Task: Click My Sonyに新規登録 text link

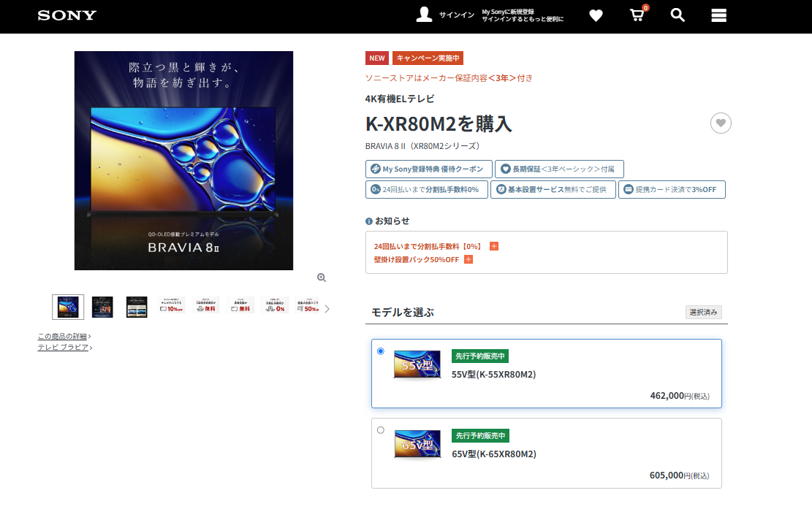Action: point(508,12)
